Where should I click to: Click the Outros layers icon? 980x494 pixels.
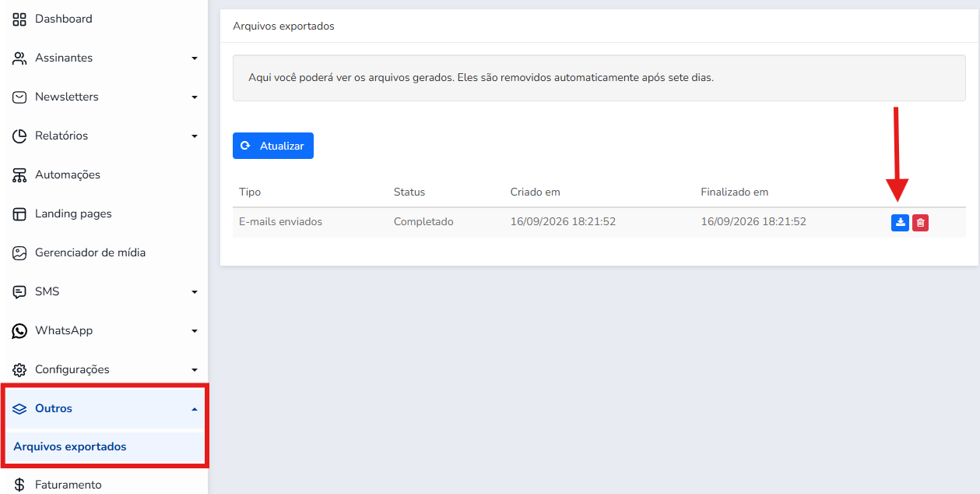point(19,408)
